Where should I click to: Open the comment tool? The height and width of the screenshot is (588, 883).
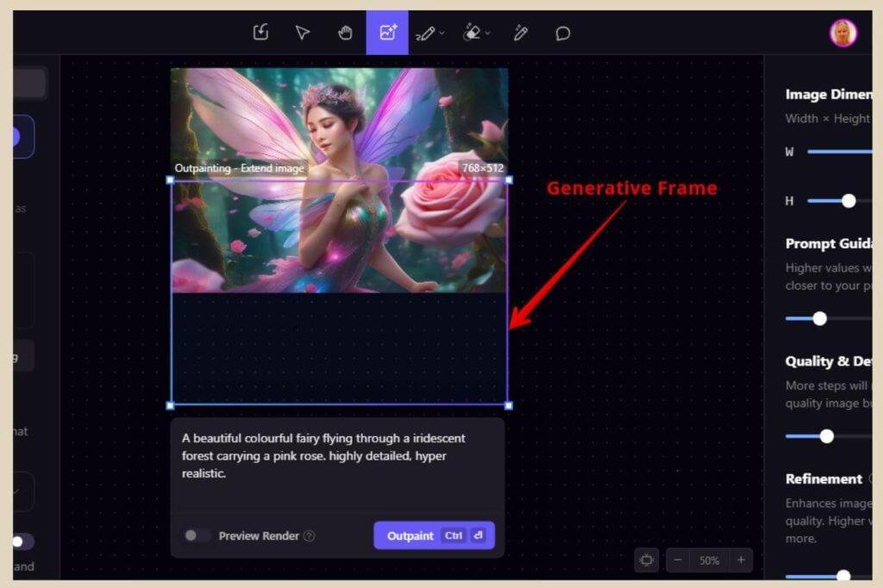pos(562,34)
